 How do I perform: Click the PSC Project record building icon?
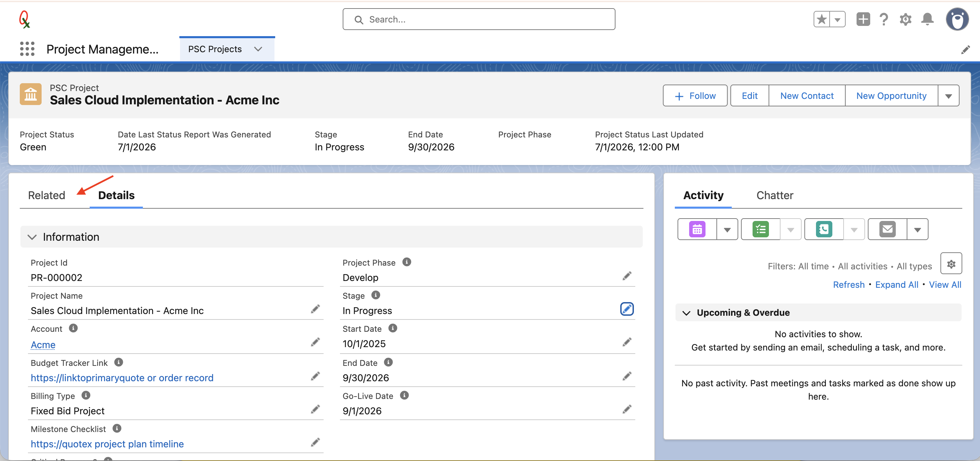point(30,94)
